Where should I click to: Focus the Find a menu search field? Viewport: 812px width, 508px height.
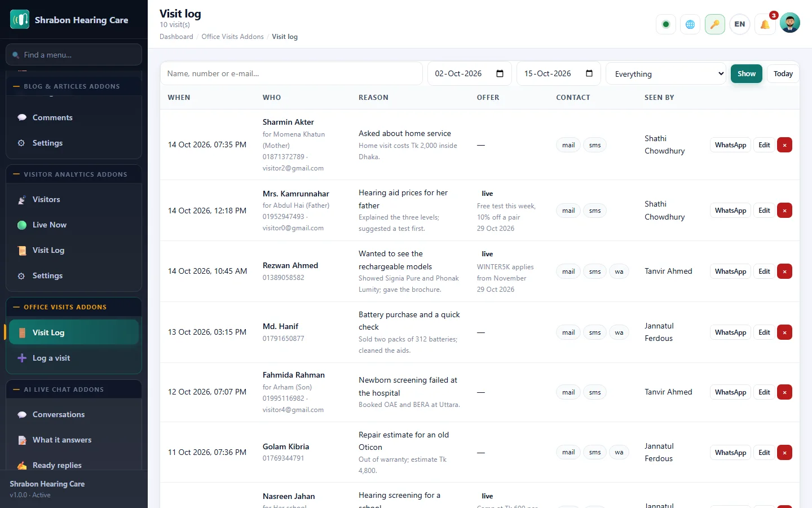coord(74,55)
